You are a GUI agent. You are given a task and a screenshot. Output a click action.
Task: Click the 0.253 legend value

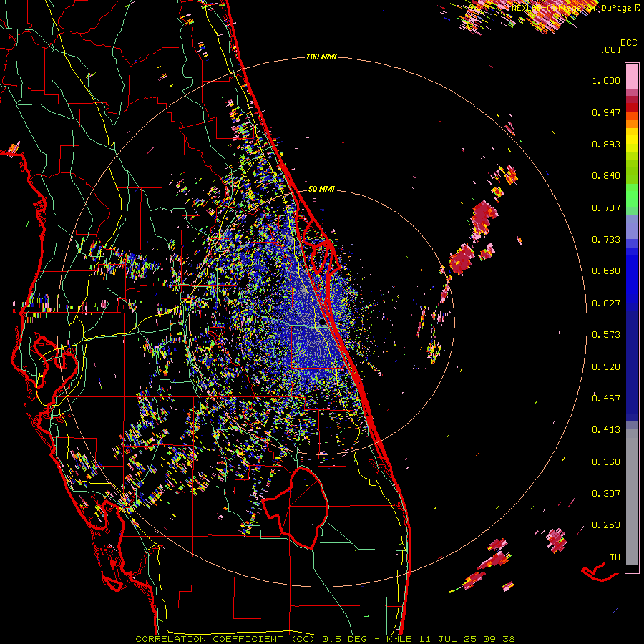coord(606,525)
